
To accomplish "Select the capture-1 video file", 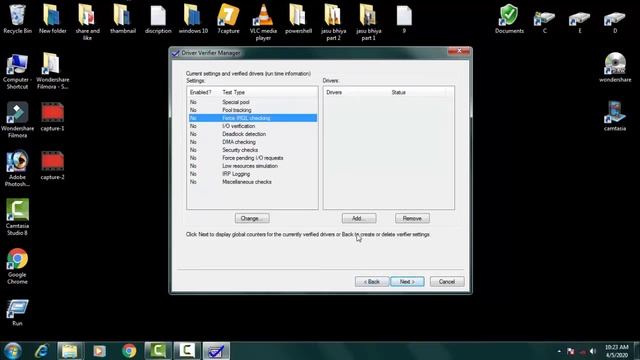I will (x=53, y=117).
